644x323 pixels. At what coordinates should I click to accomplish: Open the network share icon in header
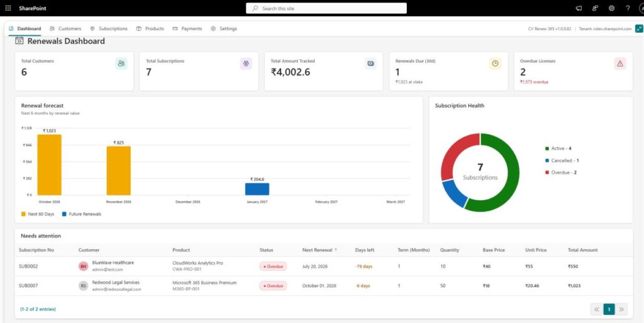(595, 8)
